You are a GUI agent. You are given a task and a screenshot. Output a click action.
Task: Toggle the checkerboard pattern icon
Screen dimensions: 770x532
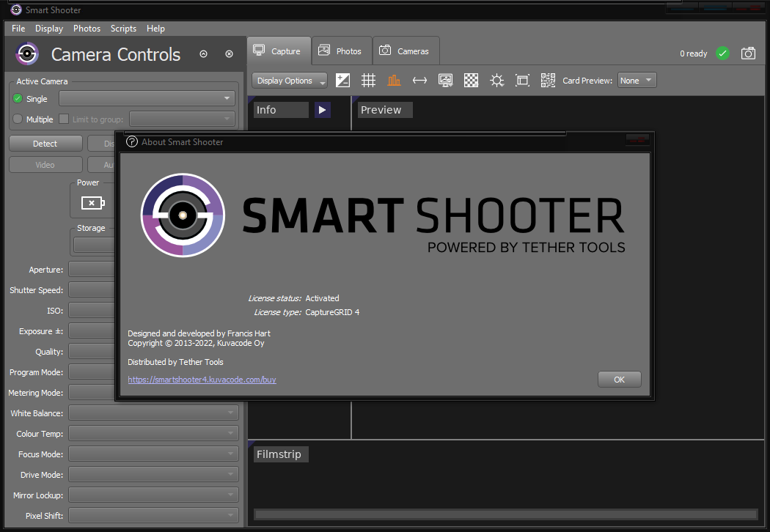tap(471, 80)
